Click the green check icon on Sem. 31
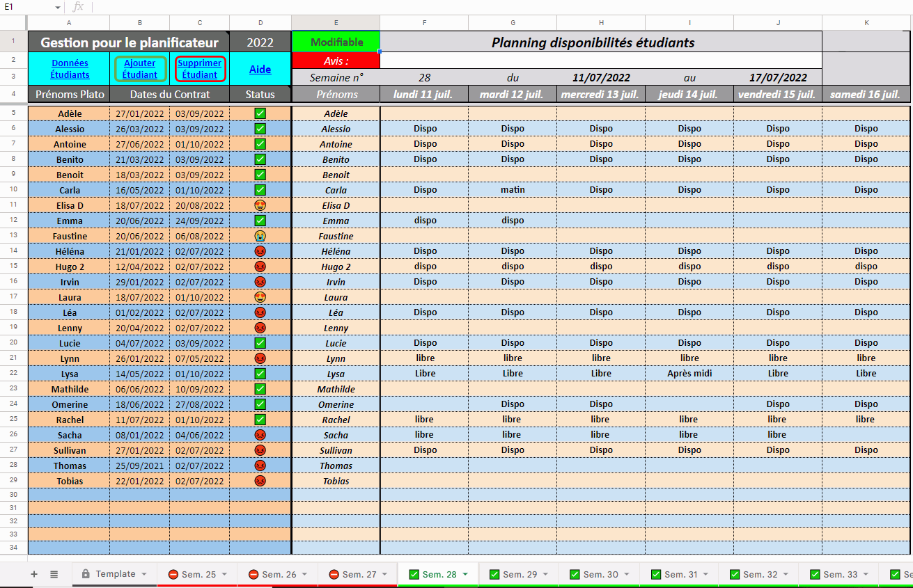The width and height of the screenshot is (913, 588). 655,575
